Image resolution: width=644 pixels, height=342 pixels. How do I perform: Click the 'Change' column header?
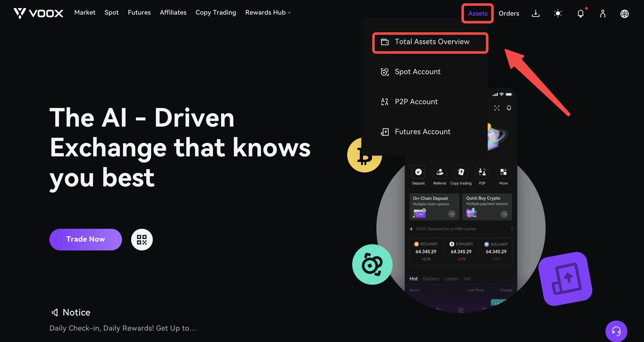point(506,290)
